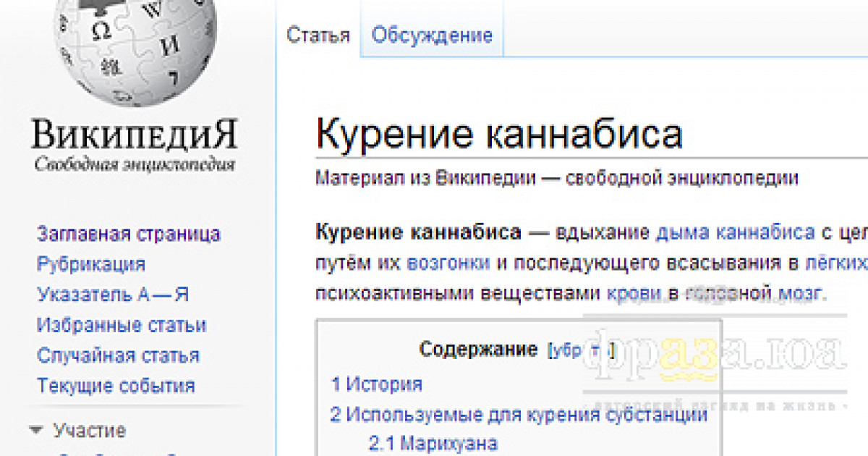The height and width of the screenshot is (456, 868).
Task: Open the Обсуждение tab
Action: tap(432, 35)
